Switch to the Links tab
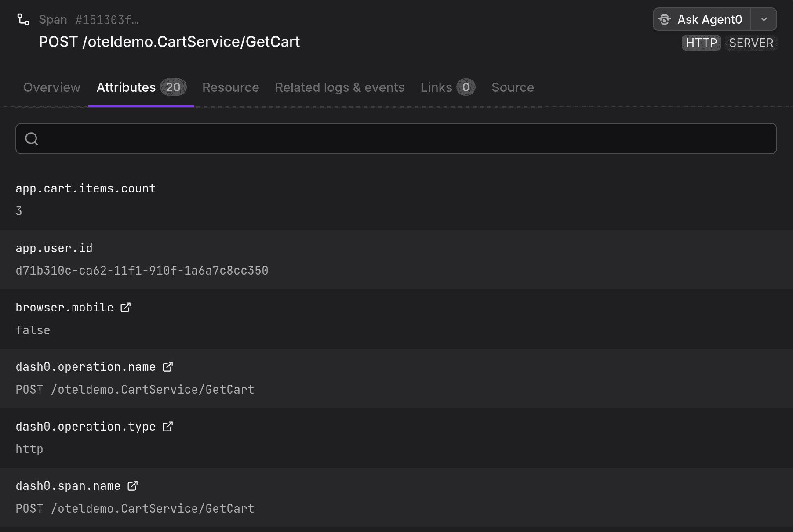793x532 pixels. coord(447,87)
